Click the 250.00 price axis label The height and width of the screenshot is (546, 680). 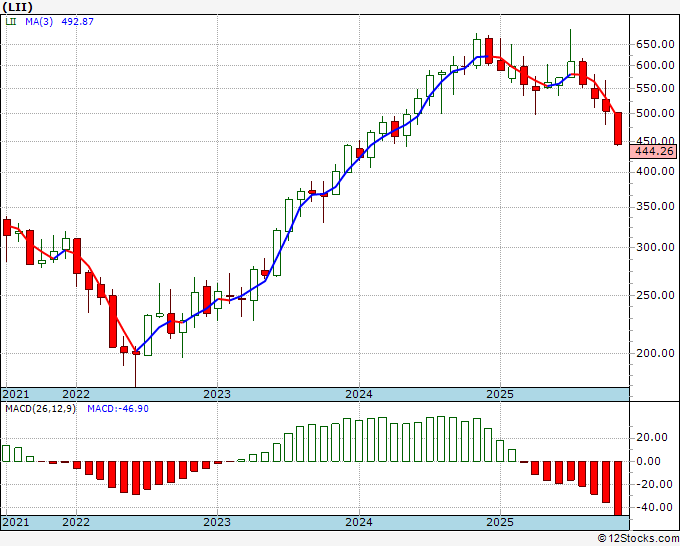655,295
